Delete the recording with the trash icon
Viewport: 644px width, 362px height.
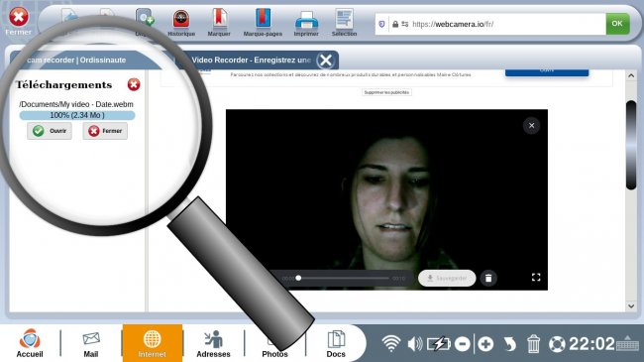tap(488, 278)
